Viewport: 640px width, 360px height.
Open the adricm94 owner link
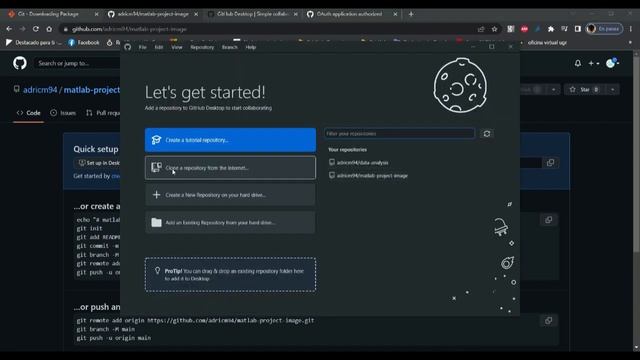coord(40,90)
